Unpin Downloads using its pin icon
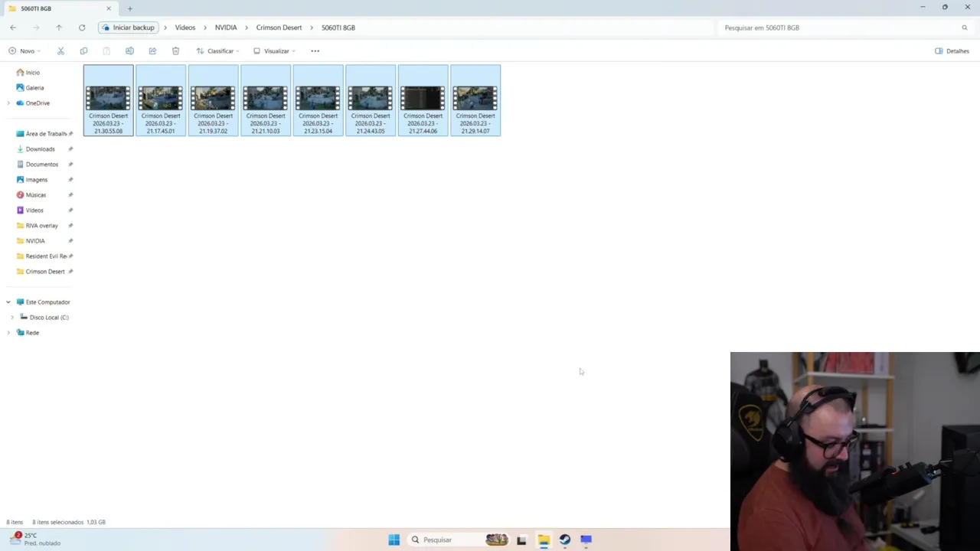The width and height of the screenshot is (980, 551). point(70,149)
